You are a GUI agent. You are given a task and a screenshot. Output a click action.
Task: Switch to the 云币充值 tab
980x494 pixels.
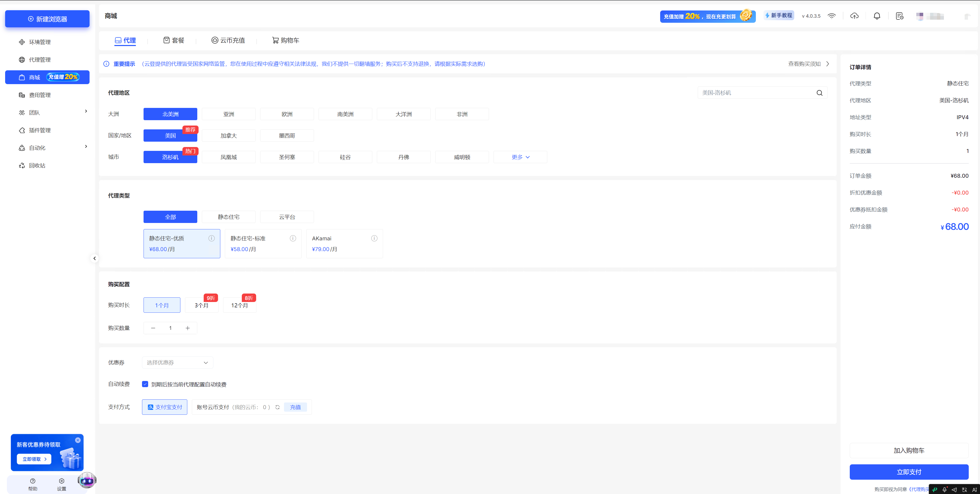click(x=228, y=40)
